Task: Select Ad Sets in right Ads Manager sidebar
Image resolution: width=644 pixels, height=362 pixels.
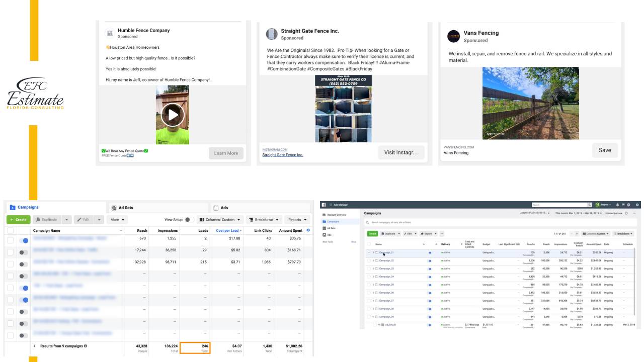Action: (x=329, y=228)
